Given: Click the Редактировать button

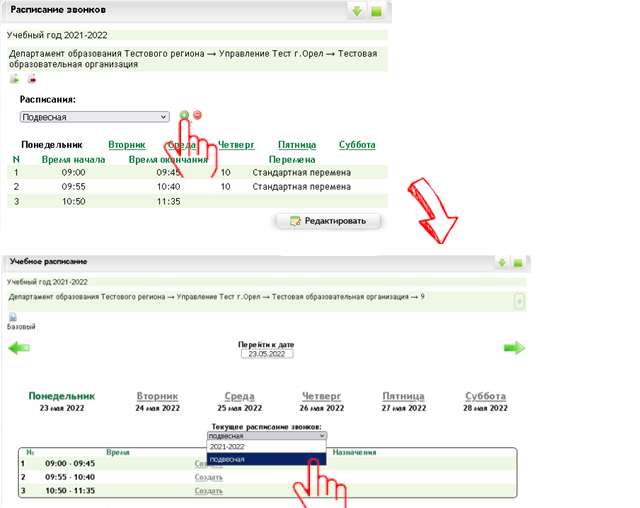Looking at the screenshot, I should point(328,220).
